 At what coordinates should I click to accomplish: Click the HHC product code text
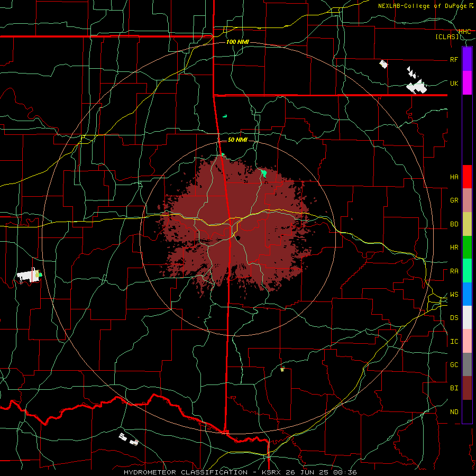tap(465, 32)
